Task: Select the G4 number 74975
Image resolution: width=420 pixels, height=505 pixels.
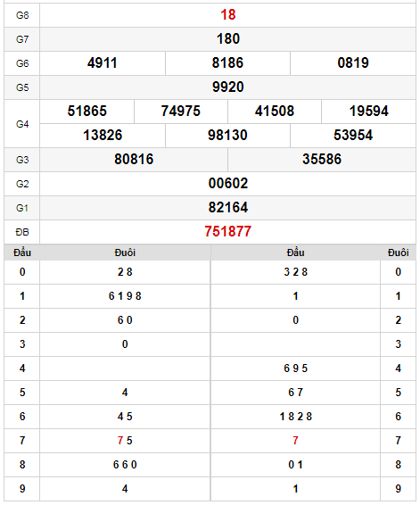Action: [180, 112]
